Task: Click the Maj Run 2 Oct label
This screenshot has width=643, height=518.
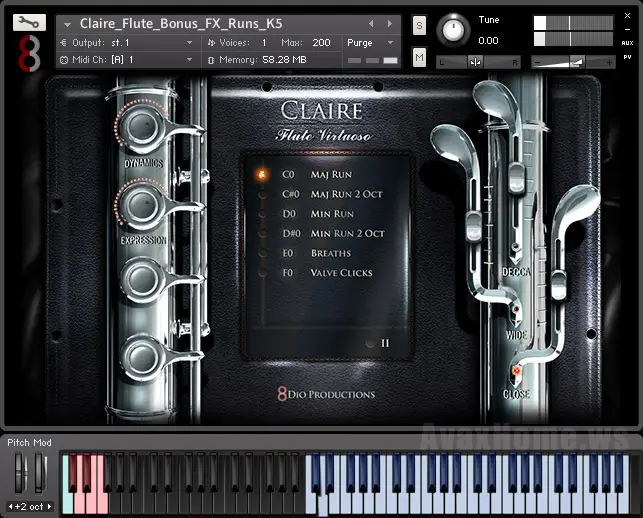Action: click(x=347, y=194)
